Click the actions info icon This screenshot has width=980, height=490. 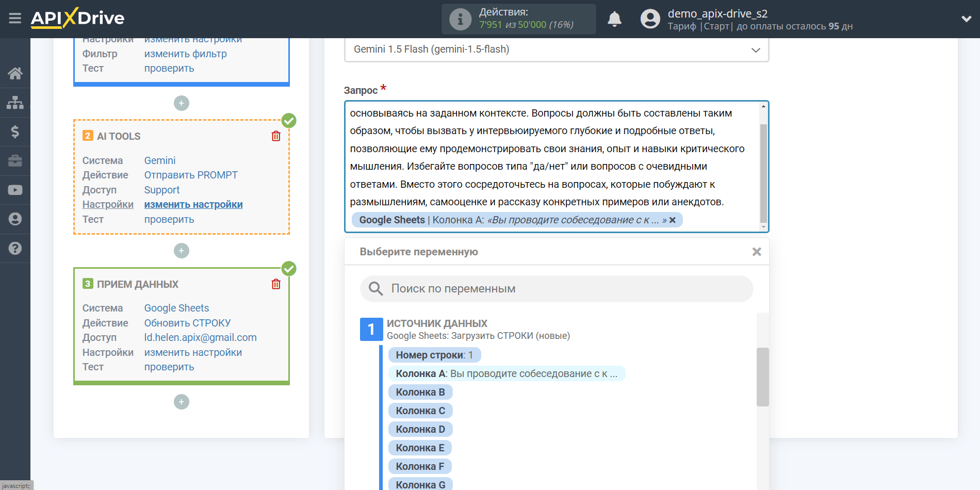click(460, 19)
